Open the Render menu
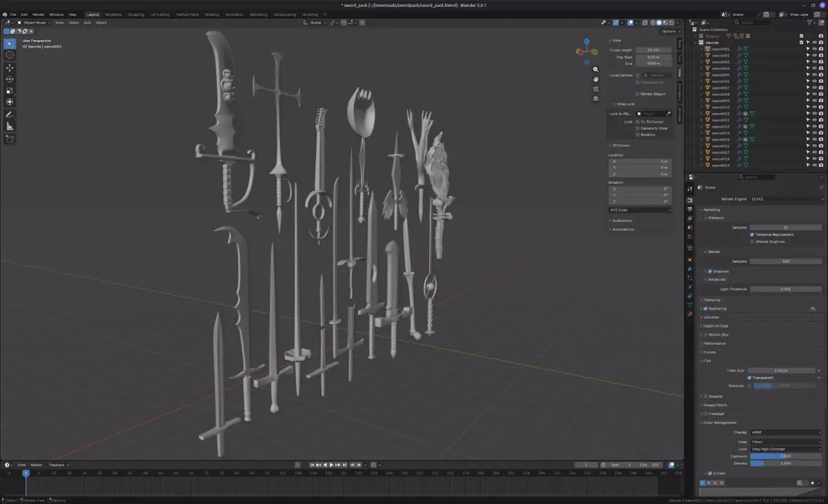Screen dimensions: 828x504 point(39,14)
